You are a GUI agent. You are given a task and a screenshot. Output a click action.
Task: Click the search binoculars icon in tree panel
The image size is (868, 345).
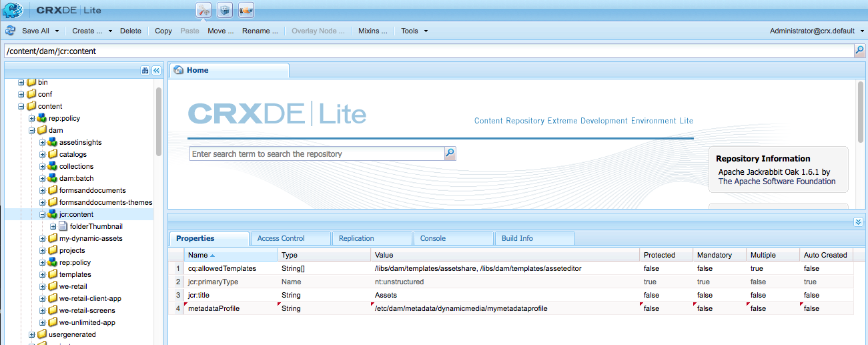click(145, 70)
